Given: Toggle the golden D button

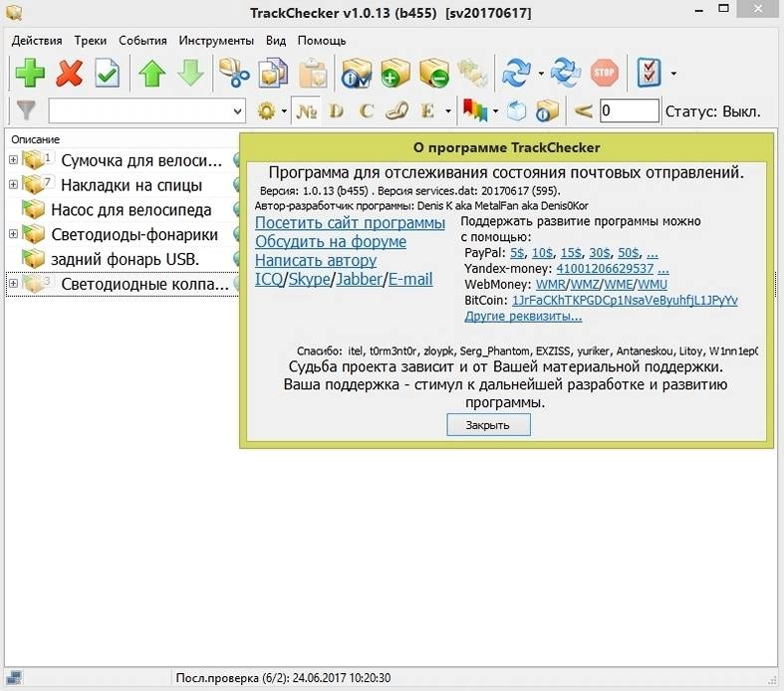Looking at the screenshot, I should [337, 111].
